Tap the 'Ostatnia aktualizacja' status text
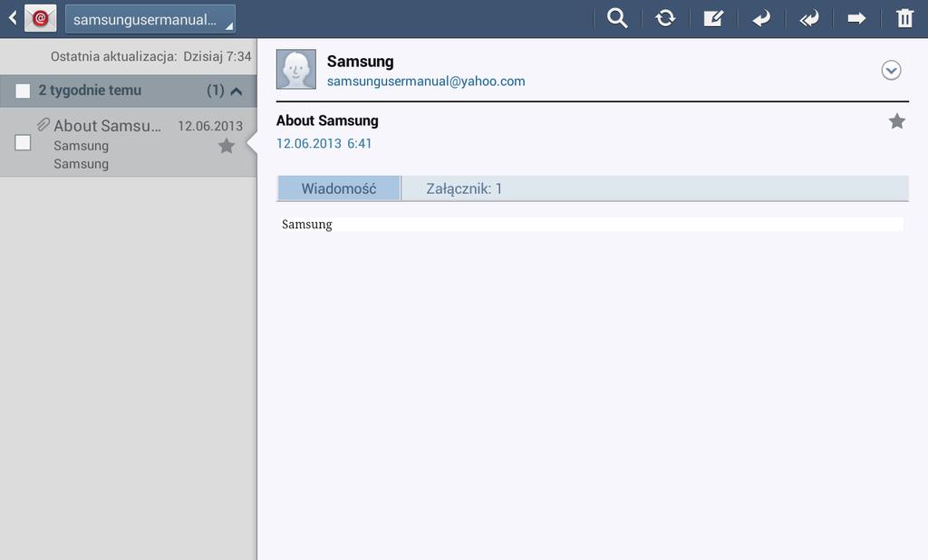Image resolution: width=928 pixels, height=560 pixels. click(151, 56)
